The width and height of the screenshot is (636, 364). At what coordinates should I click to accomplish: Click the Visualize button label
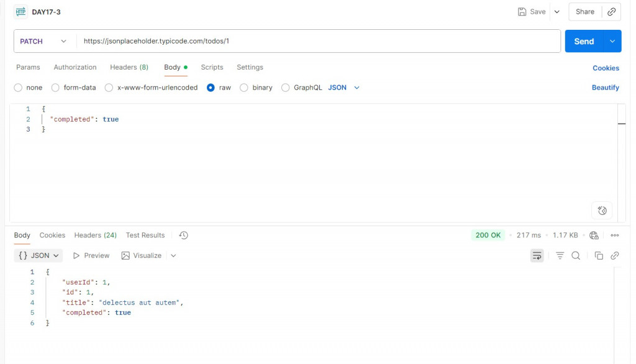(x=147, y=256)
